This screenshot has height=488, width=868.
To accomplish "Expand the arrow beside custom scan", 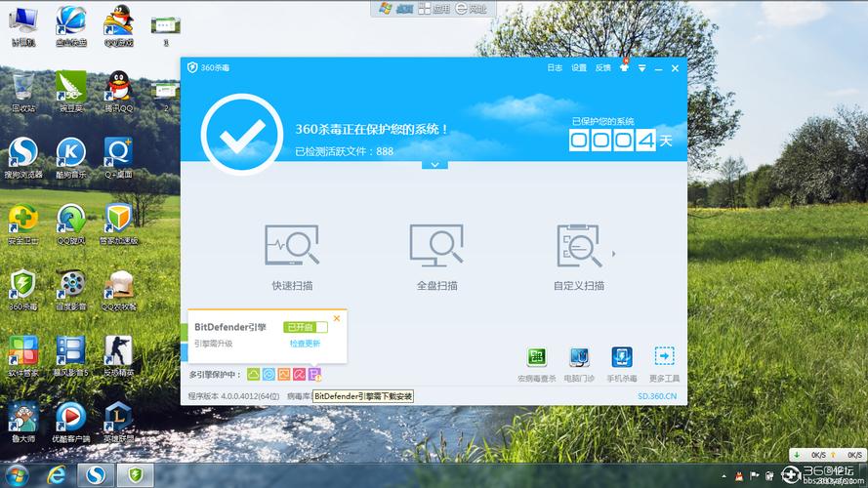I will pos(613,254).
